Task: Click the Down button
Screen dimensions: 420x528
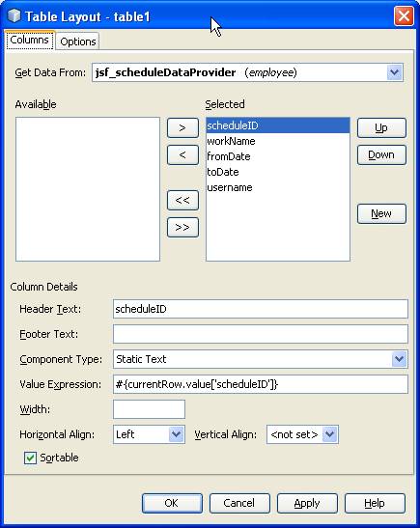Action: [x=381, y=154]
